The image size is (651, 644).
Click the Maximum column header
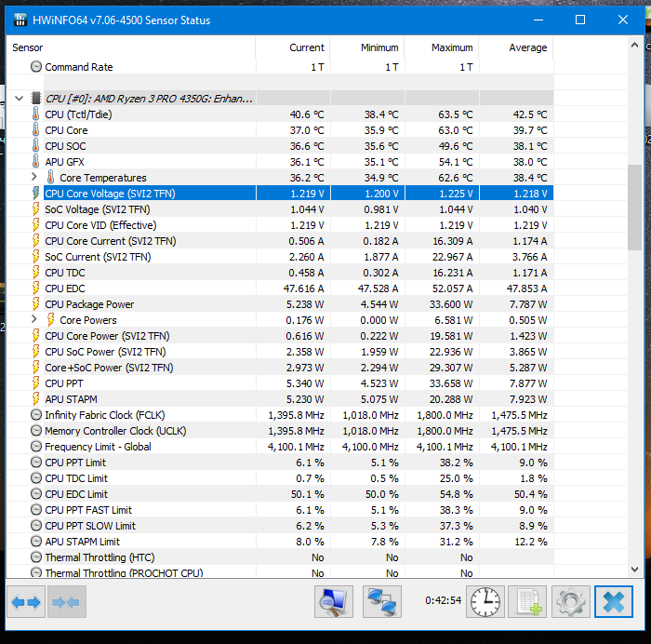(442, 47)
